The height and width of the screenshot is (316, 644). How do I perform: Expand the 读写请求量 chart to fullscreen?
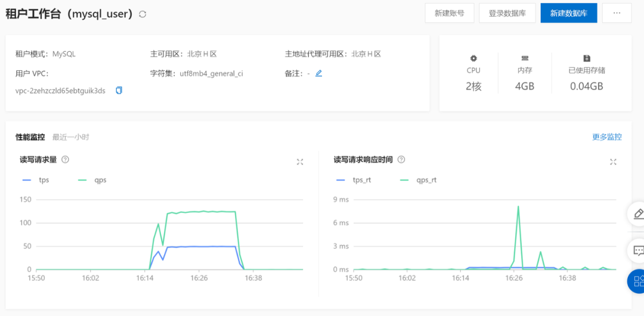[x=300, y=162]
